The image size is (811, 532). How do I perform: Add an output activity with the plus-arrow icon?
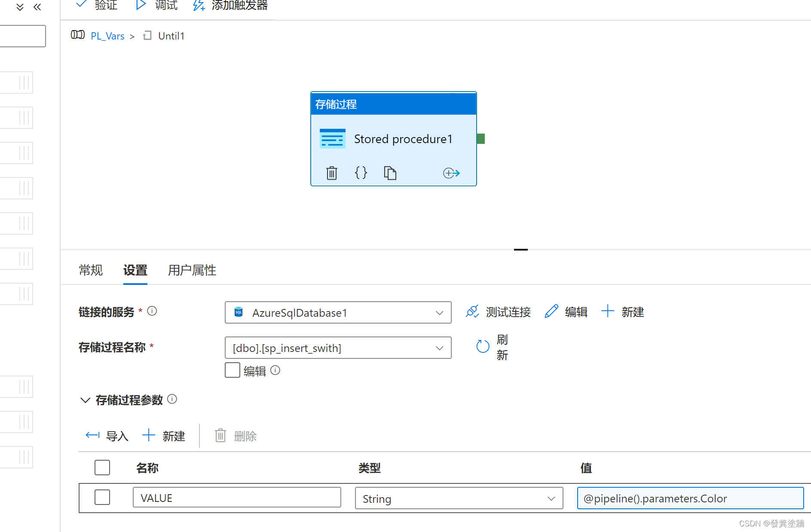pyautogui.click(x=451, y=173)
